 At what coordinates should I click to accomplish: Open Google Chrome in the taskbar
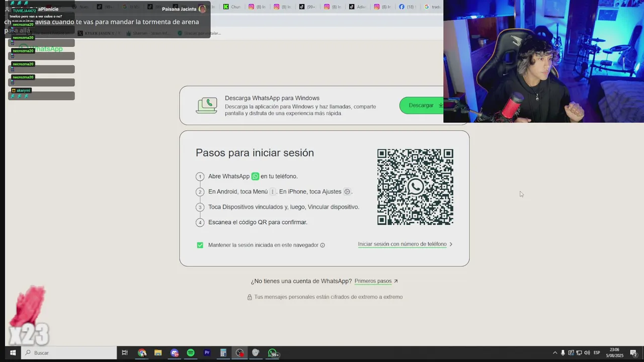point(142,353)
